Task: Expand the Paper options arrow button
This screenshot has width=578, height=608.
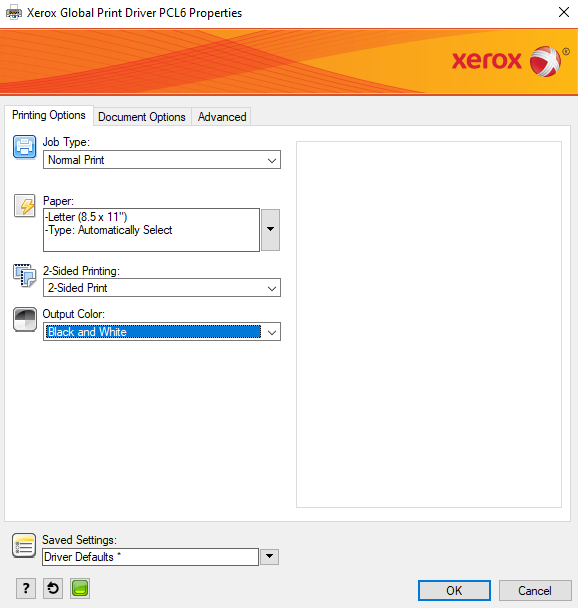Action: [x=271, y=230]
